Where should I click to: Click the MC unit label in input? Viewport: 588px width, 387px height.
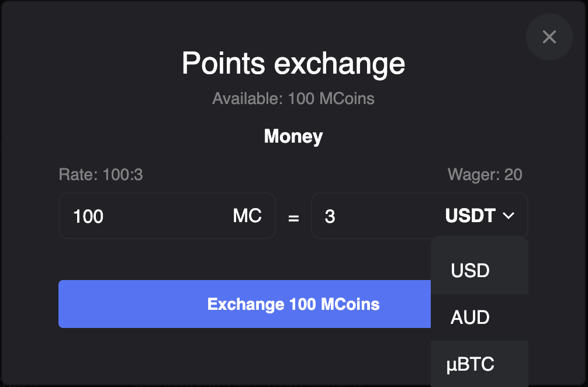(247, 216)
